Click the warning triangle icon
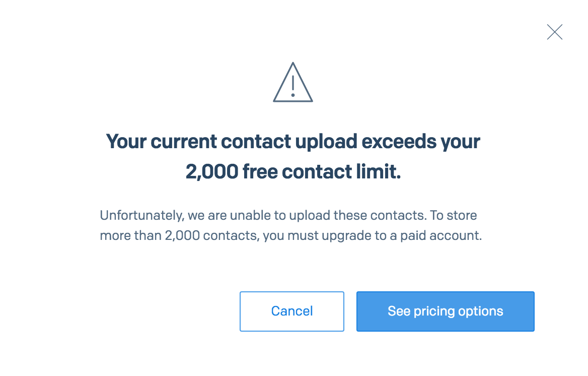 pyautogui.click(x=293, y=82)
